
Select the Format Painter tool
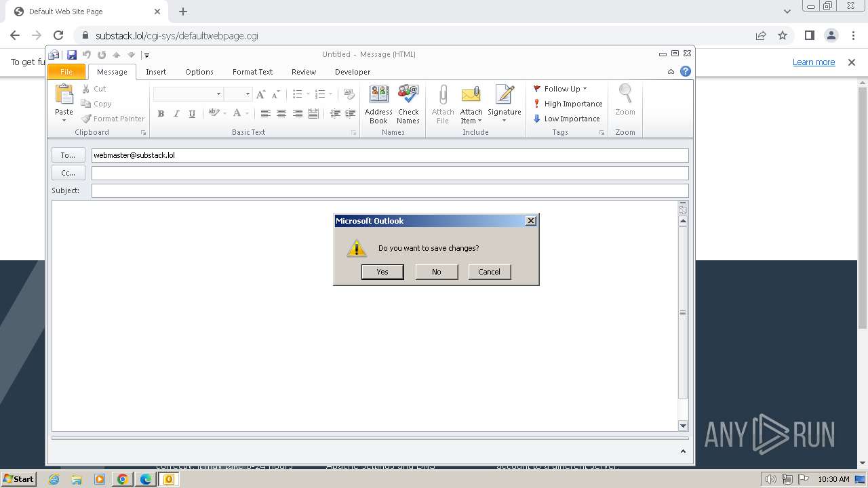(113, 119)
